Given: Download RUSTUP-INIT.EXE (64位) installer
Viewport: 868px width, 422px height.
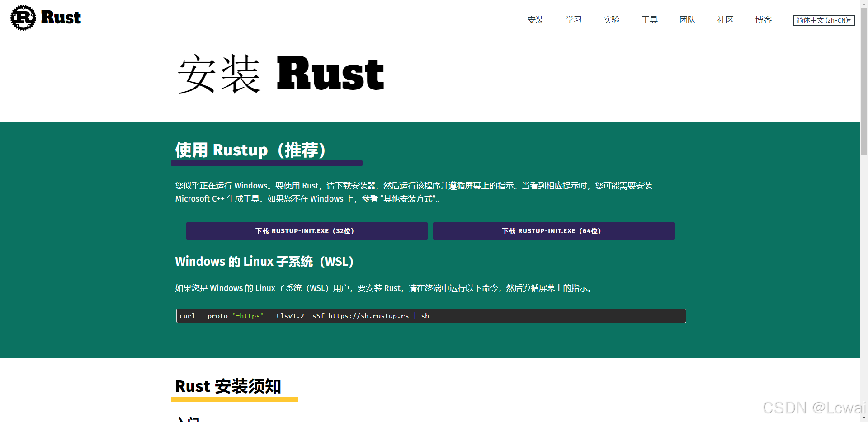Looking at the screenshot, I should pyautogui.click(x=554, y=231).
